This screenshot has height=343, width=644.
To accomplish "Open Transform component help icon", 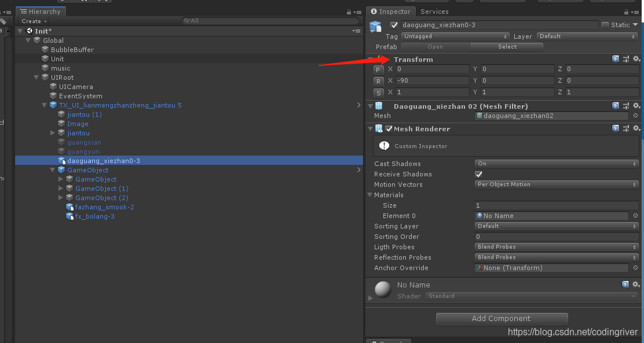I will (615, 59).
